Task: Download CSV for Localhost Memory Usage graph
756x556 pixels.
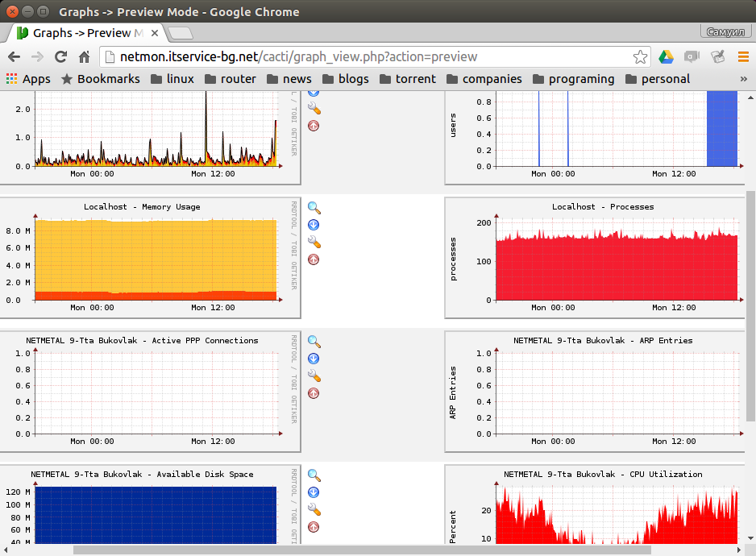Action: (x=314, y=225)
